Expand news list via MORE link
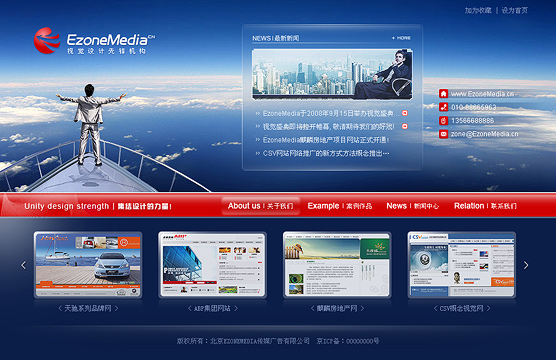This screenshot has height=360, width=556. point(401,38)
